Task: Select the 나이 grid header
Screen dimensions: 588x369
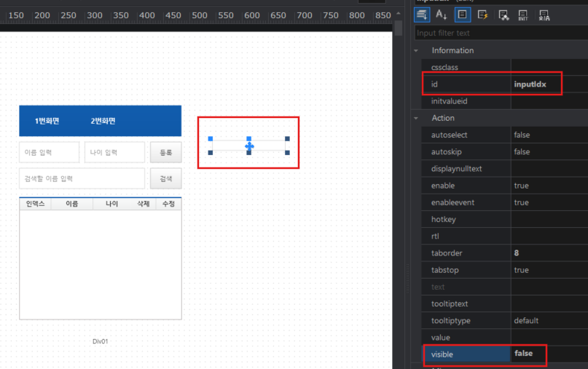Action: (x=111, y=204)
